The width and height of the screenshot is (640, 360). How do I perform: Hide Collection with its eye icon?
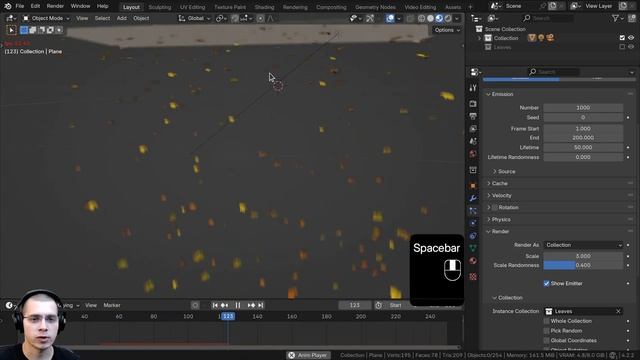pyautogui.click(x=631, y=38)
